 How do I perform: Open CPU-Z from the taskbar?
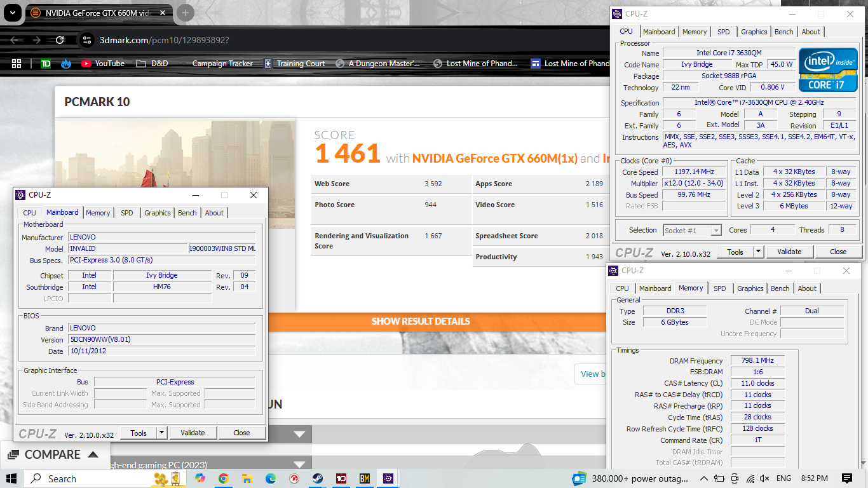tap(388, 478)
